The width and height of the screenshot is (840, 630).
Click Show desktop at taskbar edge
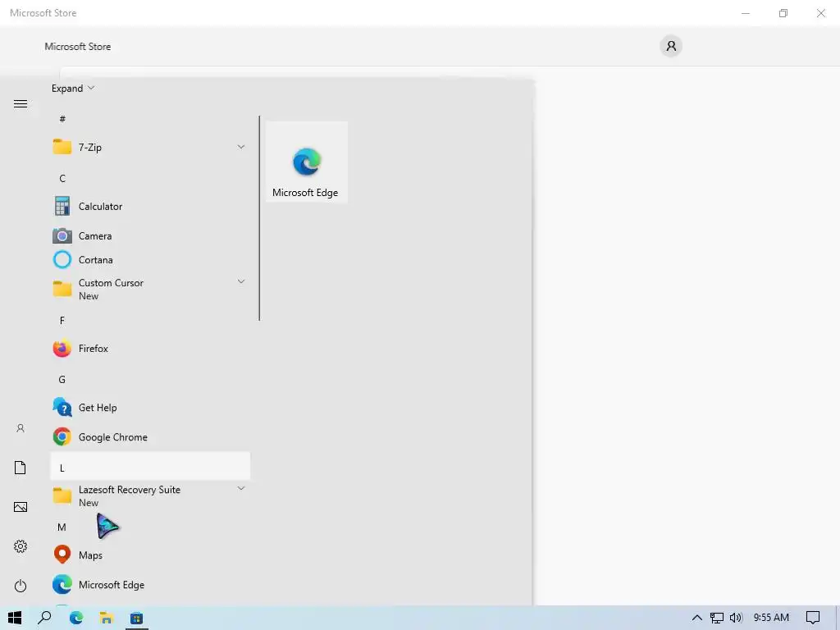(x=838, y=618)
